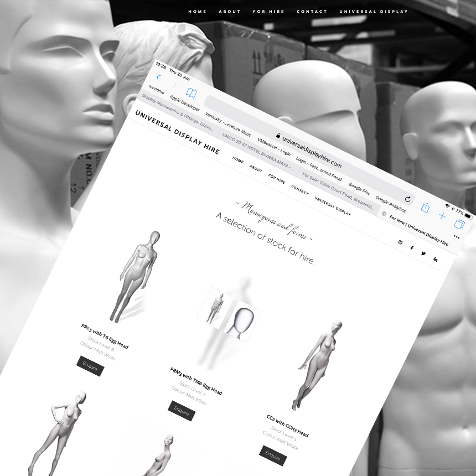Image resolution: width=476 pixels, height=476 pixels.
Task: Click the hand-on-hip mannequin image at the bottom left
Action: (58, 434)
